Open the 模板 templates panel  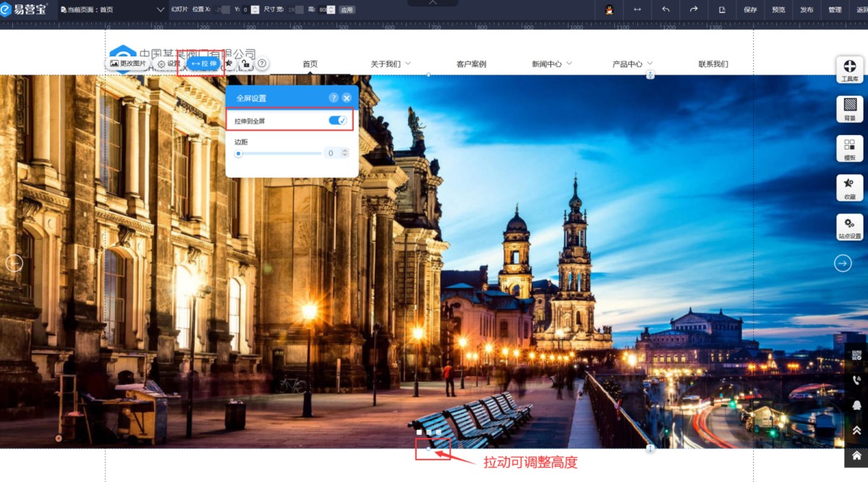pos(849,148)
